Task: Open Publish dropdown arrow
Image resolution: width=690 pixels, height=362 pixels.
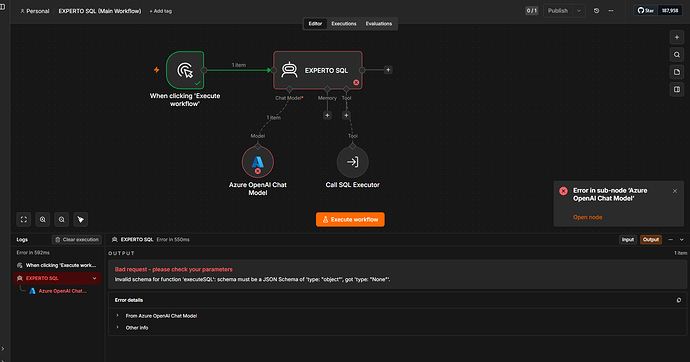Action: tap(579, 11)
